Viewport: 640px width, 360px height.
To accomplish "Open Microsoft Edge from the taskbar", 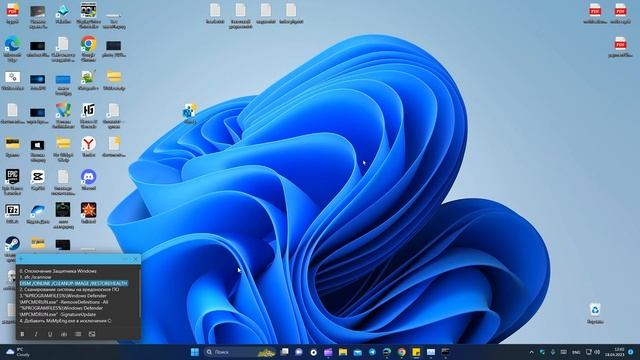I will pos(387,352).
